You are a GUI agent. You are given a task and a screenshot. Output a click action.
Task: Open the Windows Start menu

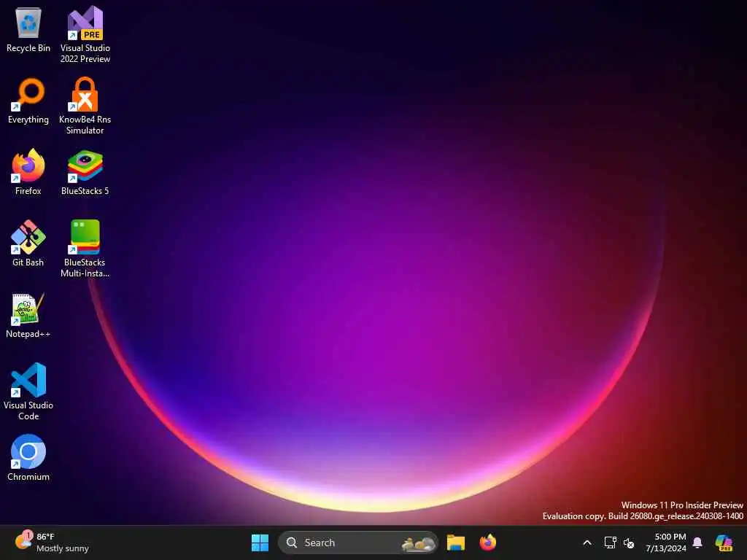(260, 542)
